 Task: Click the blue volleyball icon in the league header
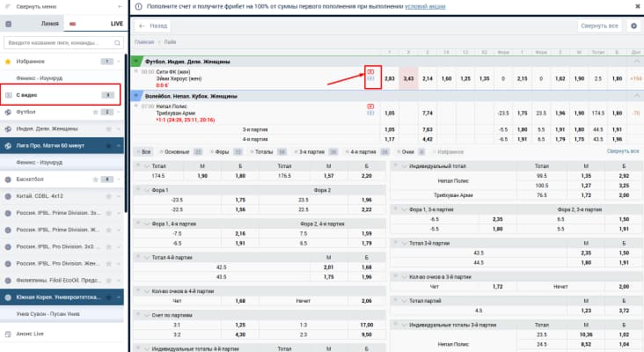[136, 96]
